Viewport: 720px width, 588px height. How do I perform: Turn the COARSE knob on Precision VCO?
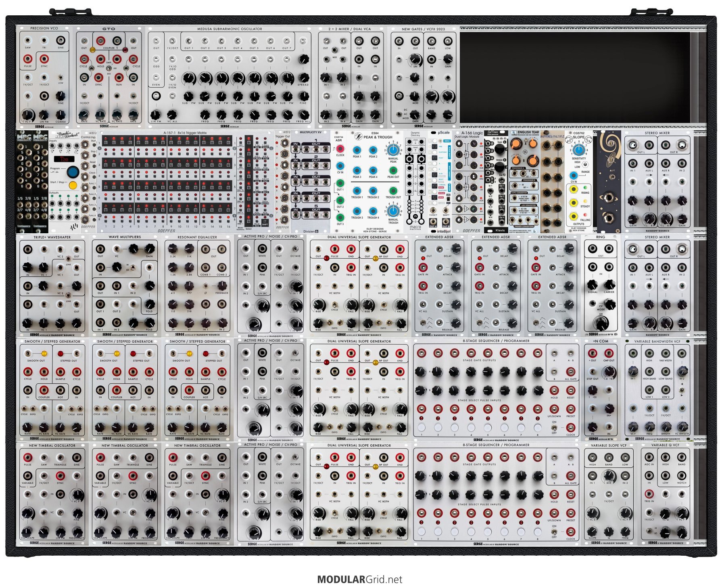(x=61, y=114)
